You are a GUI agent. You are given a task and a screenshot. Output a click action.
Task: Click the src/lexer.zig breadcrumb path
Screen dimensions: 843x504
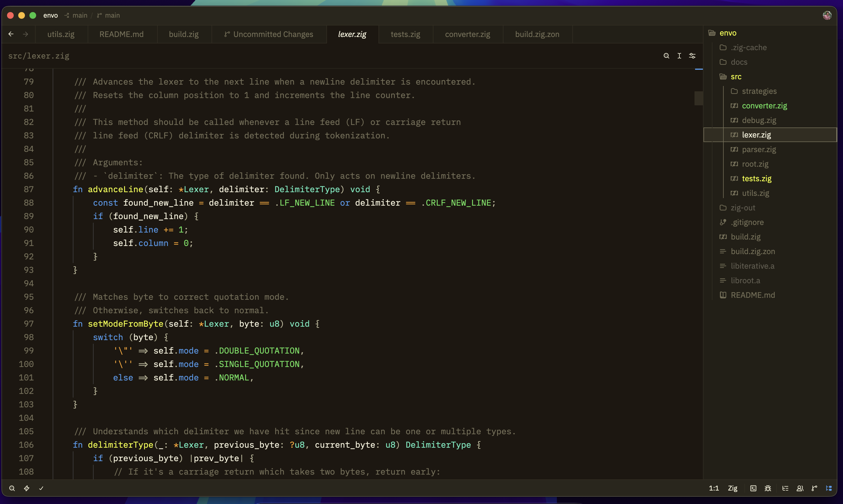click(39, 56)
